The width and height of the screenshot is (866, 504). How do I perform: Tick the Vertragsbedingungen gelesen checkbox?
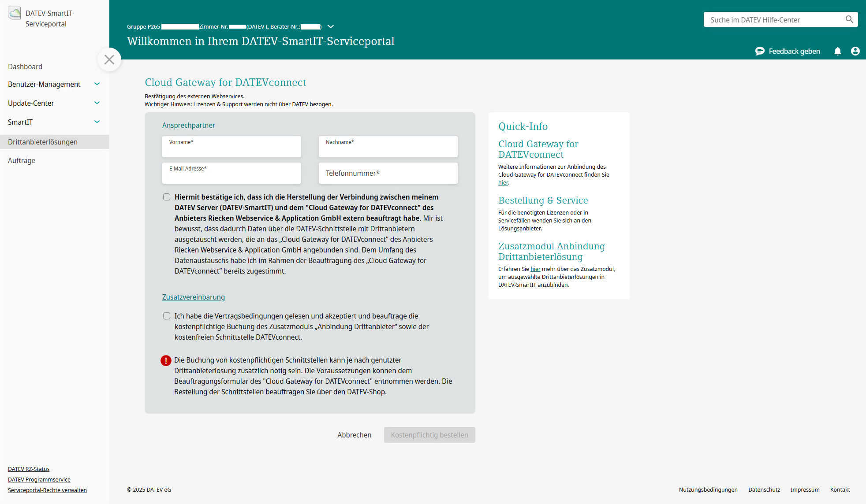[x=167, y=316]
